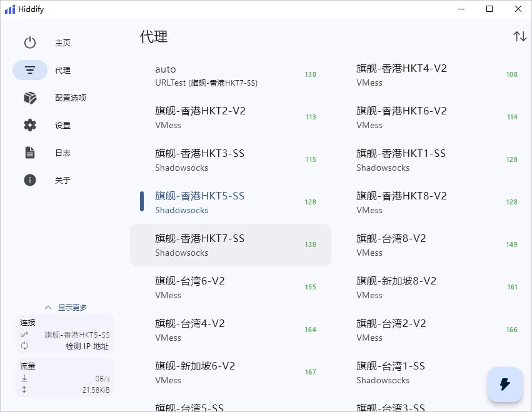Image resolution: width=532 pixels, height=412 pixels.
Task: Select proxy 旗舰-香港HKT2-V2
Action: [x=230, y=118]
